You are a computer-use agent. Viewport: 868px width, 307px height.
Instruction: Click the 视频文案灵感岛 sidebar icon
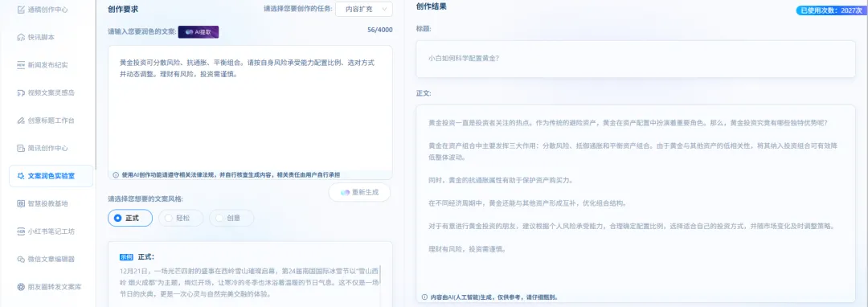click(x=21, y=92)
